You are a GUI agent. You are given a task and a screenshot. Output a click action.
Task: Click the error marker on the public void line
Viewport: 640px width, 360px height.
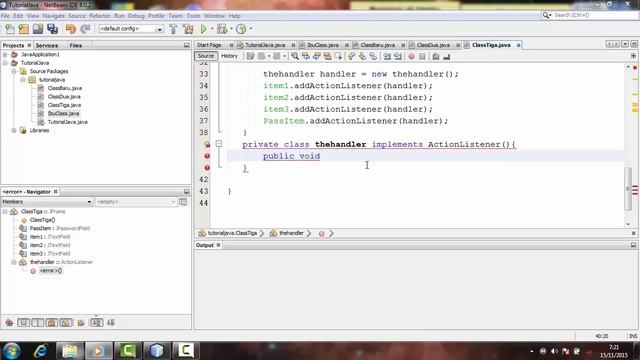point(207,156)
